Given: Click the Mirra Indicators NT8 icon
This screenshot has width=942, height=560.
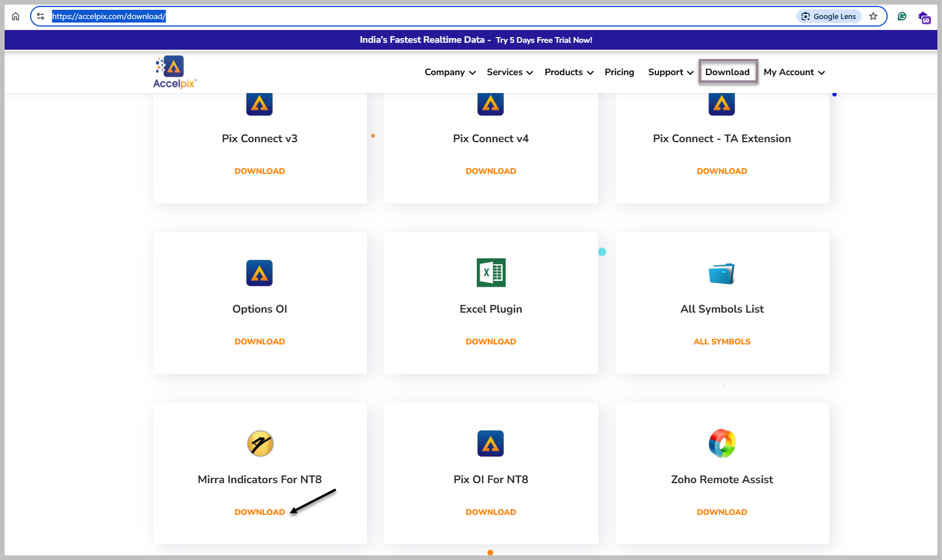Looking at the screenshot, I should tap(260, 443).
